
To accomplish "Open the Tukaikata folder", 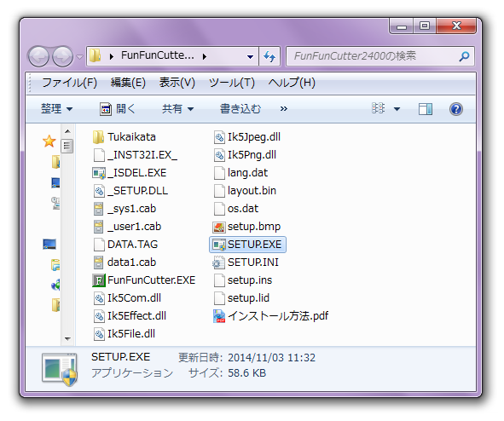I will 124,137.
